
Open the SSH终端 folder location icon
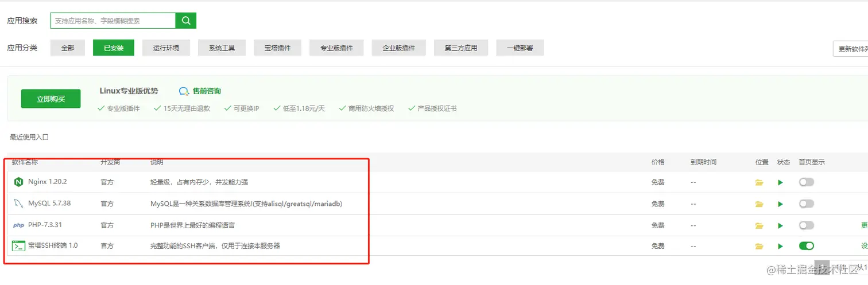[759, 247]
